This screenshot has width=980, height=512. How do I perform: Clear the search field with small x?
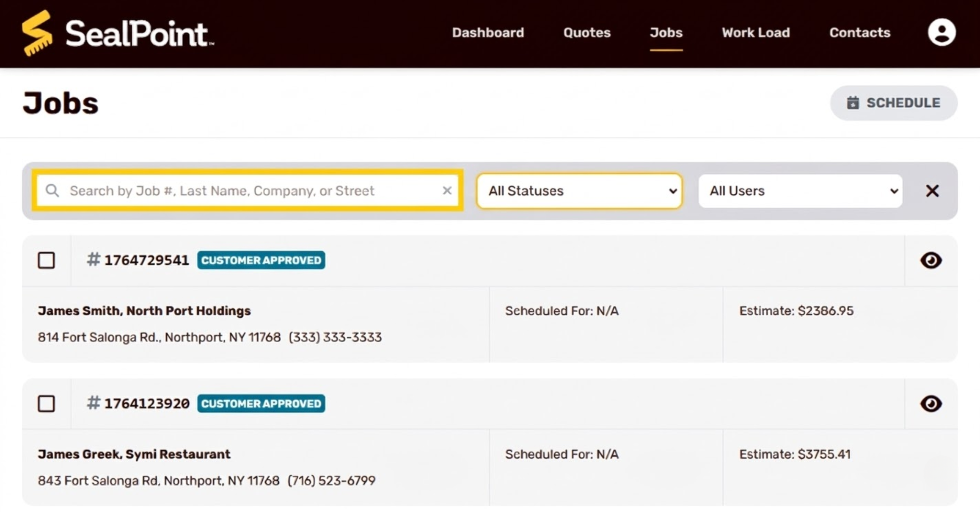point(447,191)
